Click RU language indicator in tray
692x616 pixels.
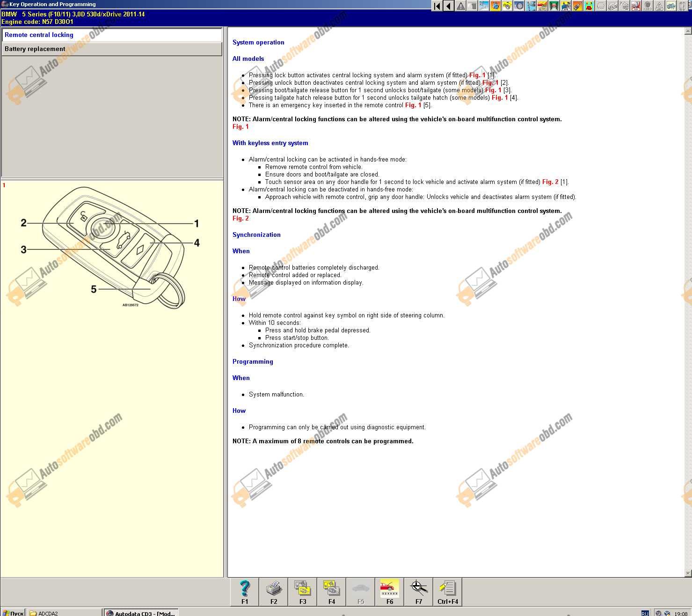645,613
